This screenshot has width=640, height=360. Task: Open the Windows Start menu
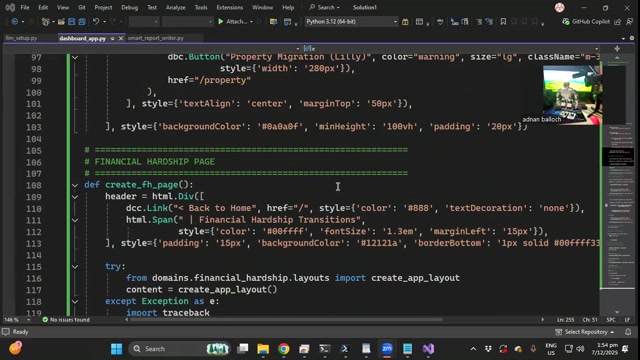point(116,349)
